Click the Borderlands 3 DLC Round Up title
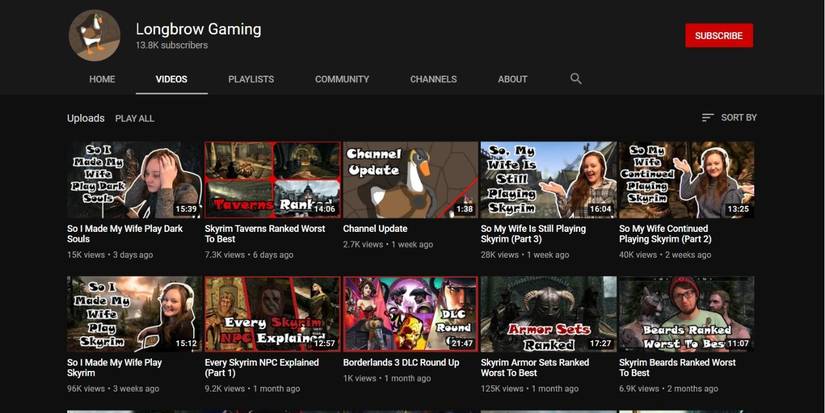The height and width of the screenshot is (413, 825). click(x=401, y=362)
